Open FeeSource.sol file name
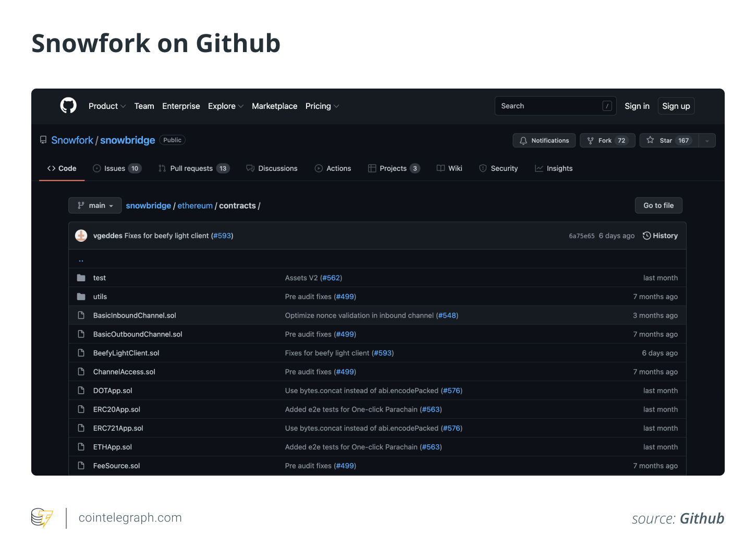Screen dimensions: 756x560 pyautogui.click(x=116, y=465)
